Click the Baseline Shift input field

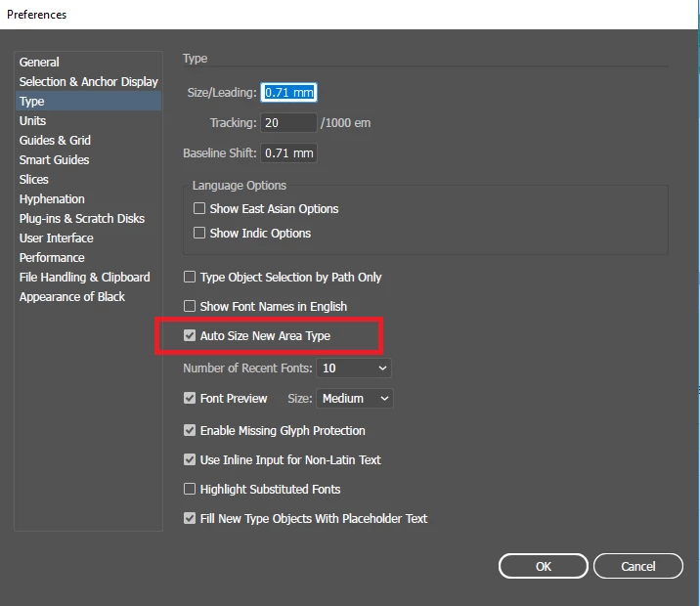288,153
